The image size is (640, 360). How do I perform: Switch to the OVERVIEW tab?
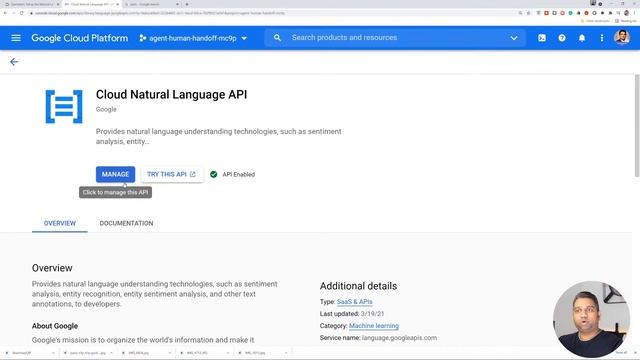pyautogui.click(x=60, y=223)
